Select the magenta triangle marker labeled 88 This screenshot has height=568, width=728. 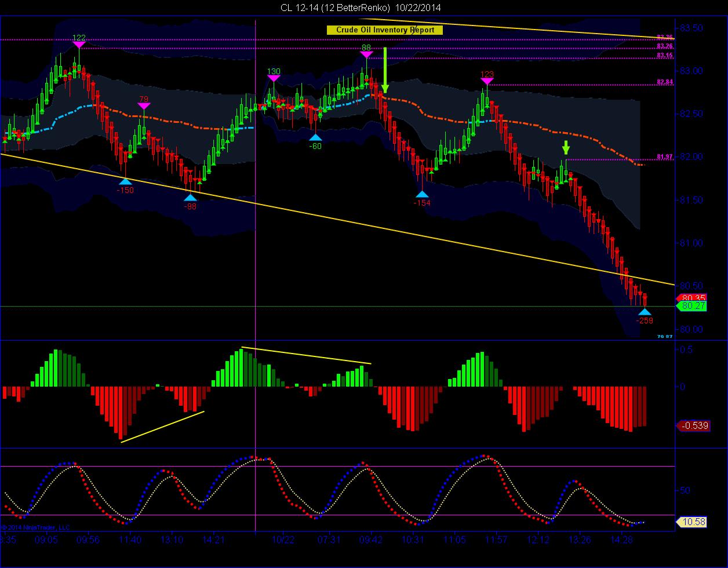[x=366, y=54]
